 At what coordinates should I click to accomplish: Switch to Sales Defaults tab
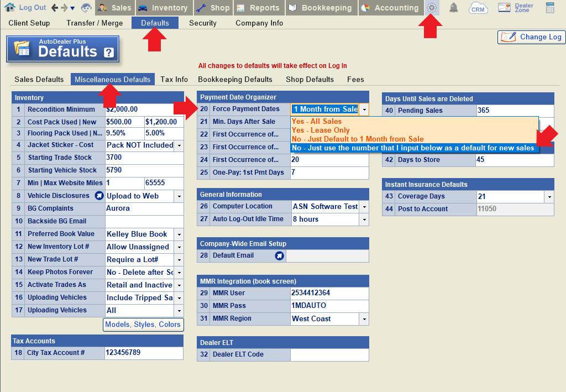39,80
